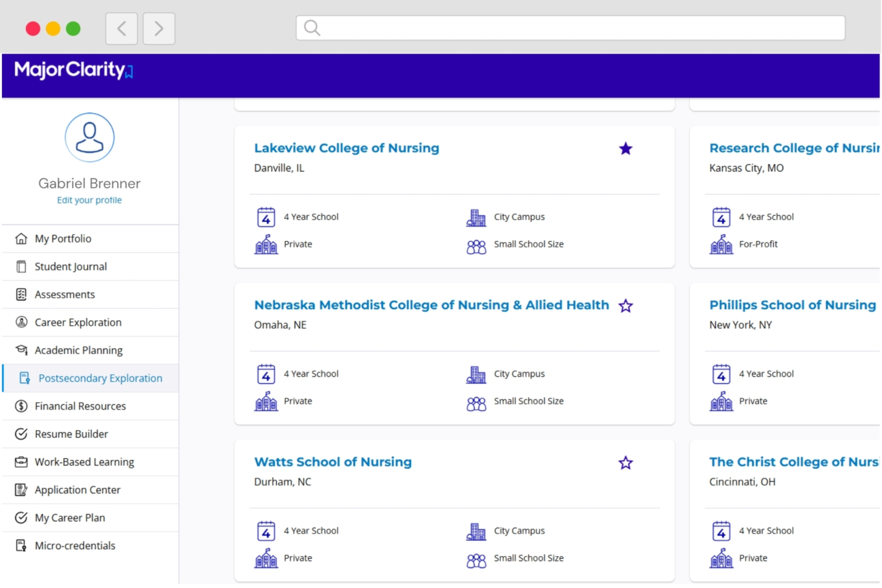Click the user profile avatar icon
The image size is (882, 588).
(x=89, y=137)
